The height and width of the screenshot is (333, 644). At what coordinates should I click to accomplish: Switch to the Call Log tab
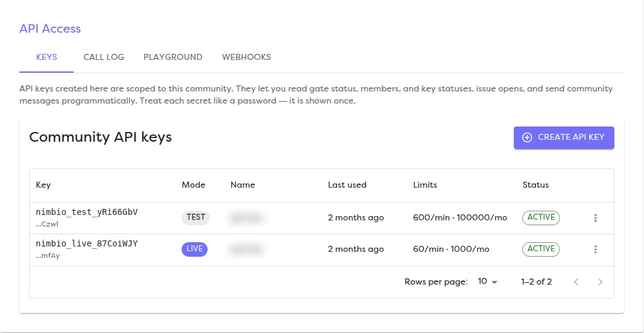click(x=104, y=57)
